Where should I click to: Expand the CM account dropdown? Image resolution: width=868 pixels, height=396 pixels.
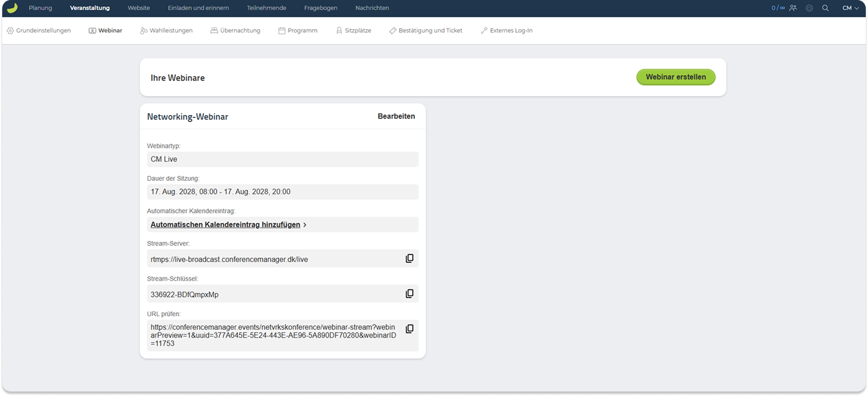tap(851, 8)
